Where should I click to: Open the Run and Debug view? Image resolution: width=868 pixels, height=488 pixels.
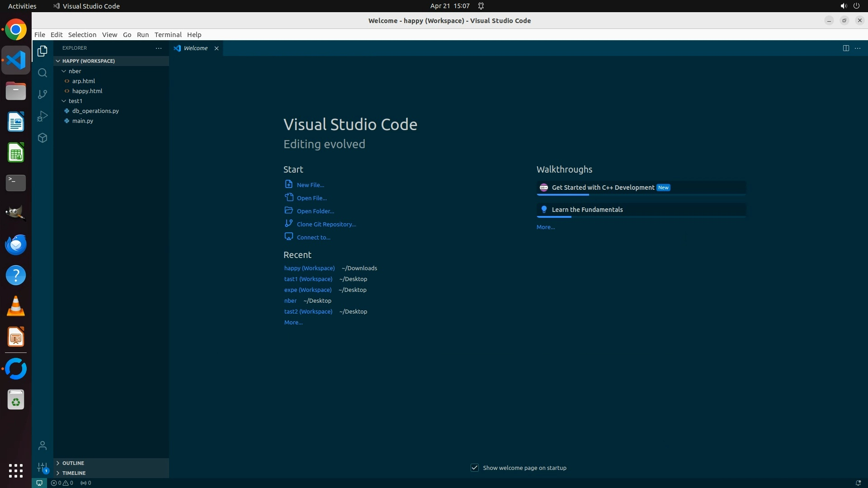click(42, 116)
